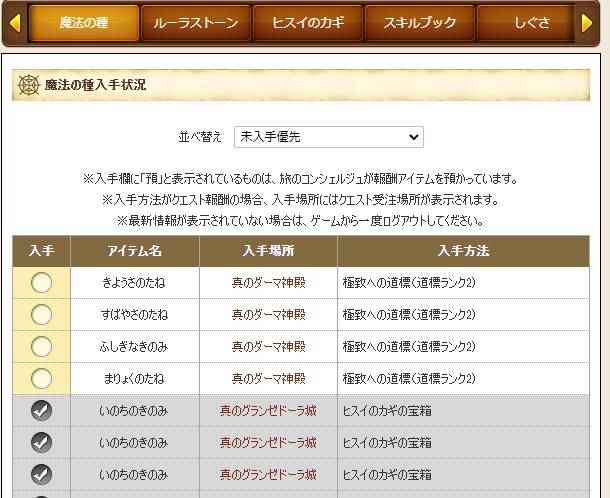The height and width of the screenshot is (498, 610).
Task: Switch to the しぐさ tab
Action: [526, 23]
